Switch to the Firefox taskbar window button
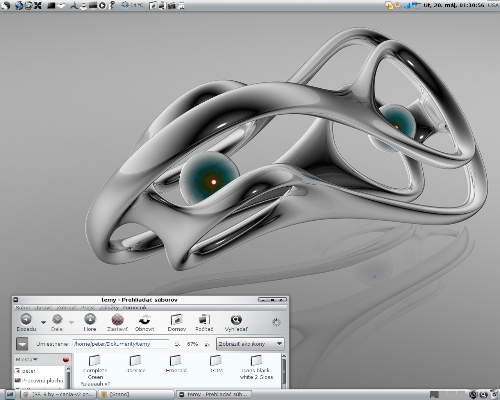 coord(59,395)
